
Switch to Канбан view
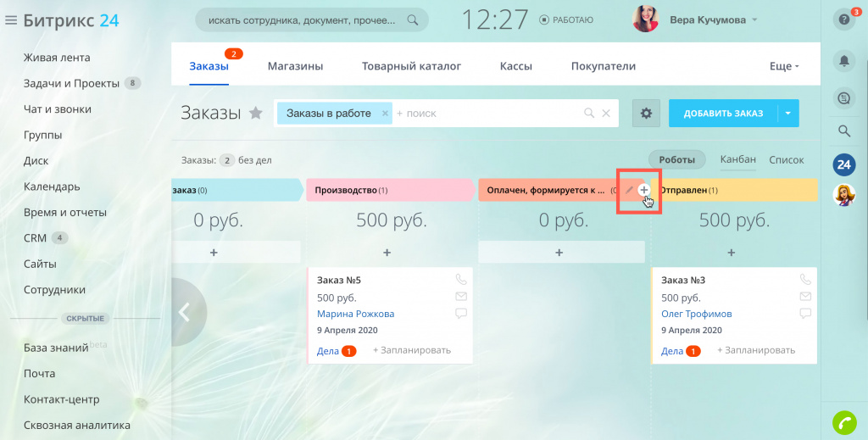[738, 159]
